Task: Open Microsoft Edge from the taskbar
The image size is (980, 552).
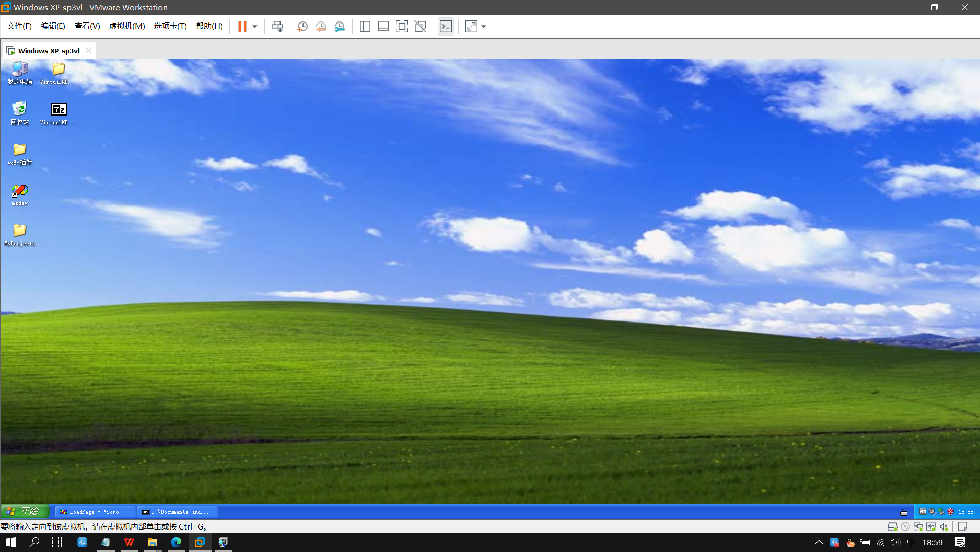Action: pos(176,542)
